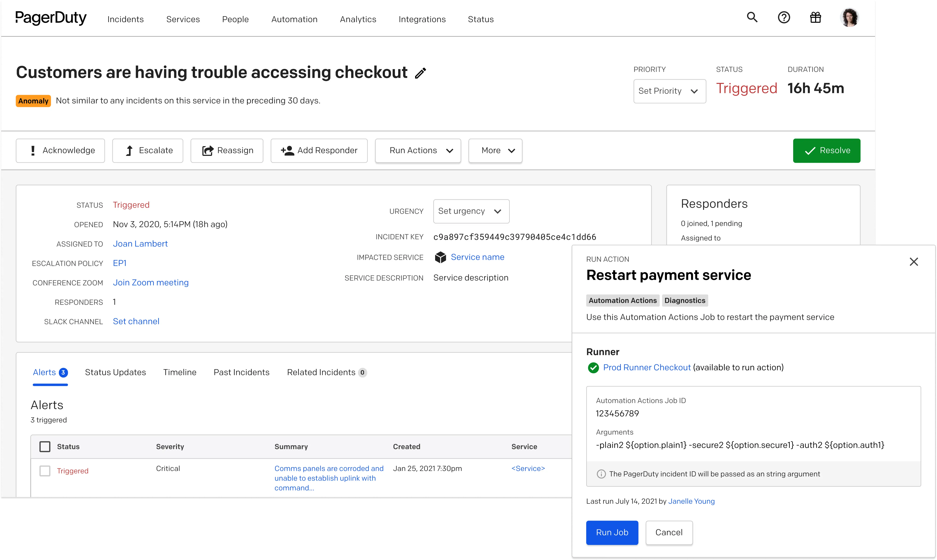This screenshot has width=937, height=560.
Task: Open the Comms panels alert summary link
Action: point(329,478)
